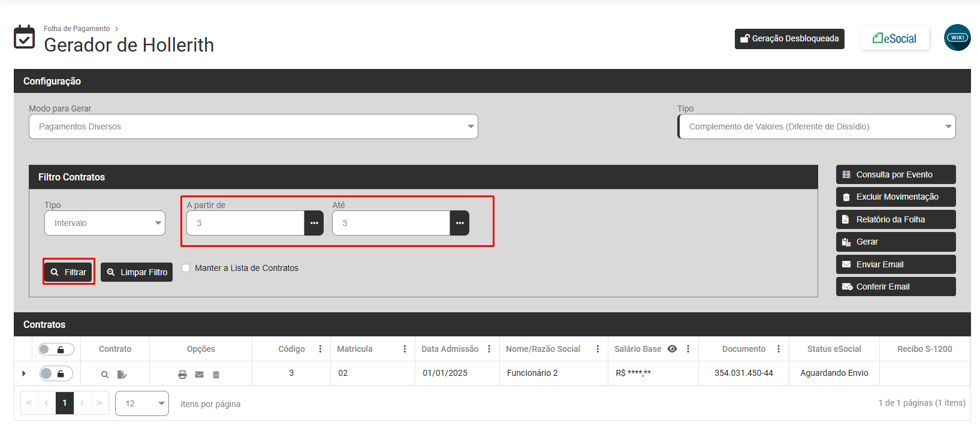Toggle the lock switch in the table header
The image size is (980, 425).
click(56, 349)
